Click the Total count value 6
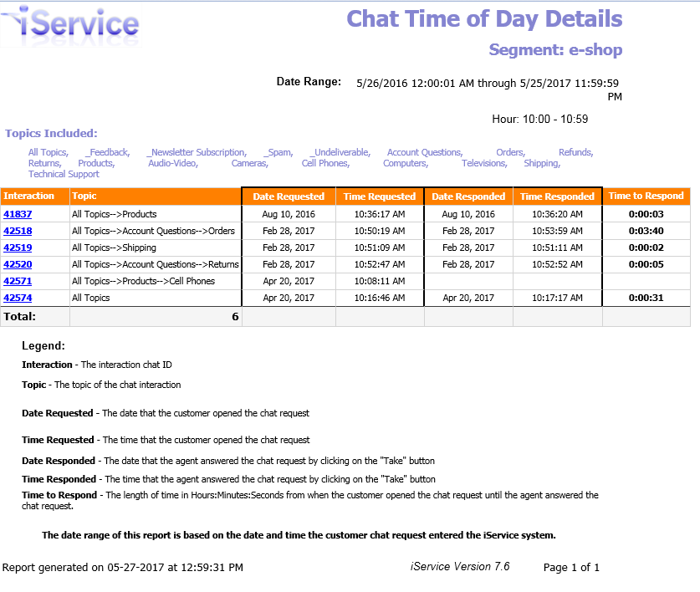This screenshot has width=700, height=592. 235,317
